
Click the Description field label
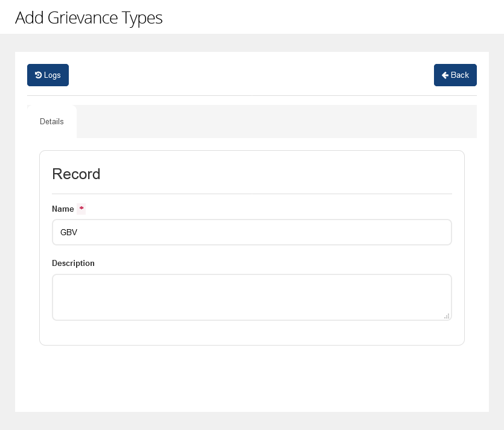click(x=73, y=263)
